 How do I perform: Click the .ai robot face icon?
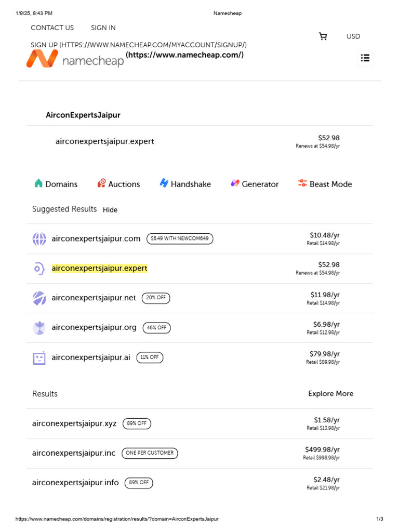tap(39, 357)
